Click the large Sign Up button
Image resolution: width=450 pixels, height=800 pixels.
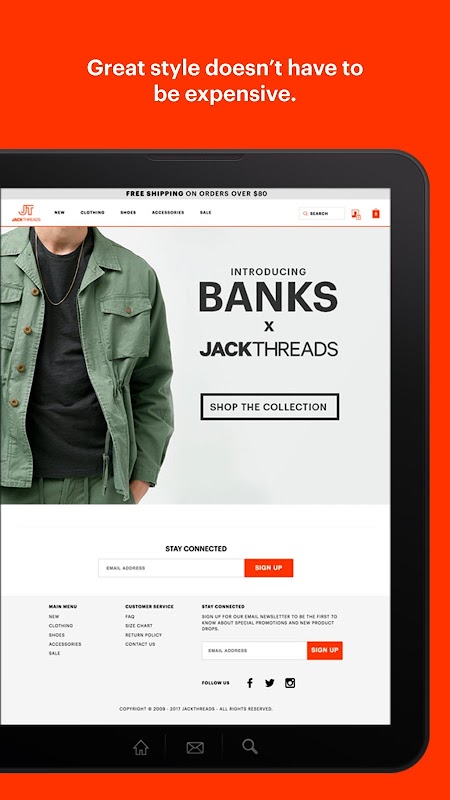(x=268, y=568)
